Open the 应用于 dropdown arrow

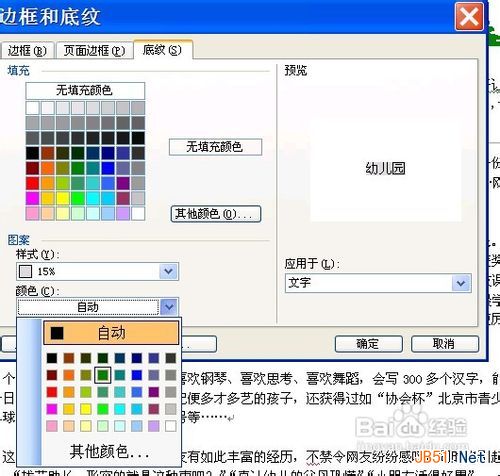pos(461,283)
